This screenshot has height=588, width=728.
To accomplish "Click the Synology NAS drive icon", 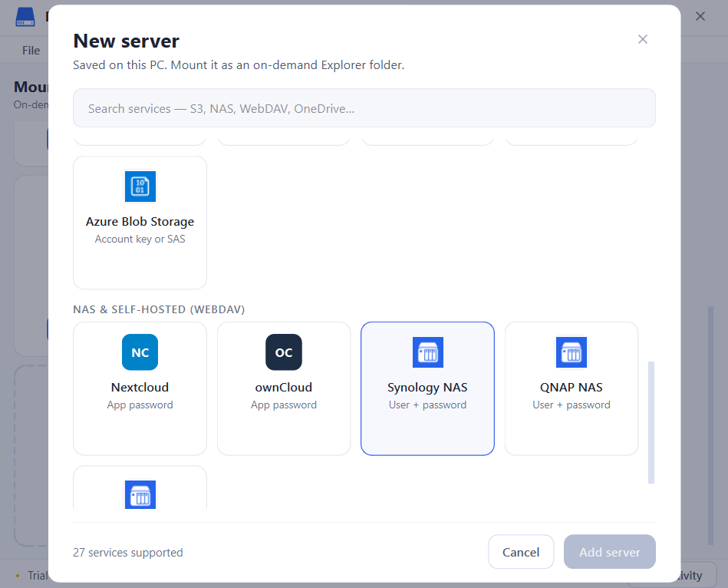I will pos(427,352).
